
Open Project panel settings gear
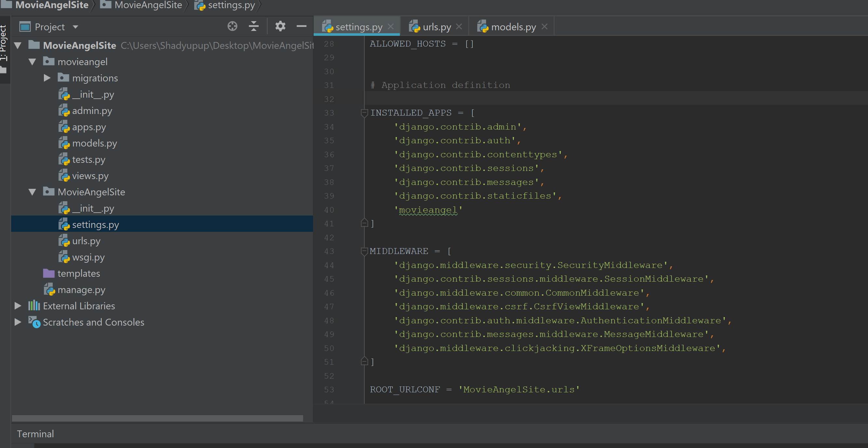click(280, 26)
